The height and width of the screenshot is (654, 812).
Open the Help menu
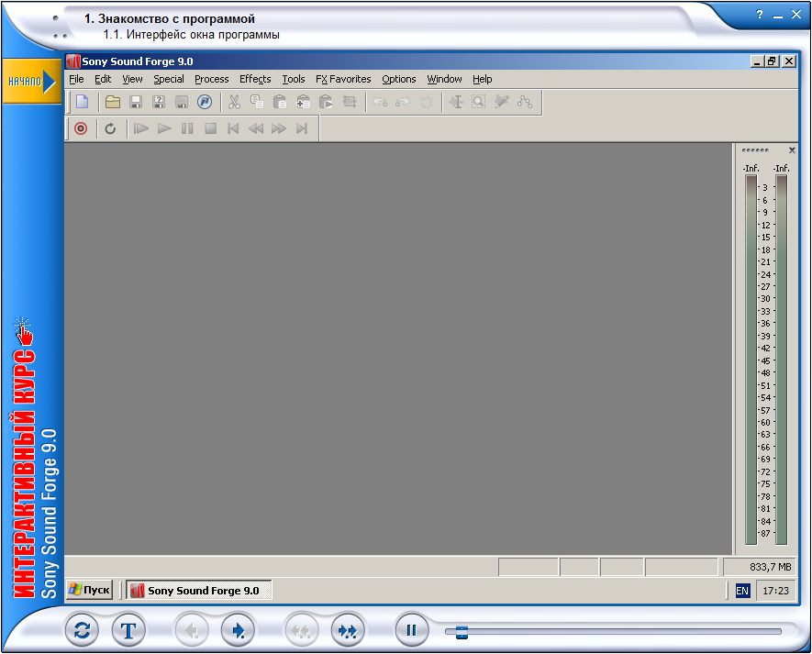click(x=482, y=79)
